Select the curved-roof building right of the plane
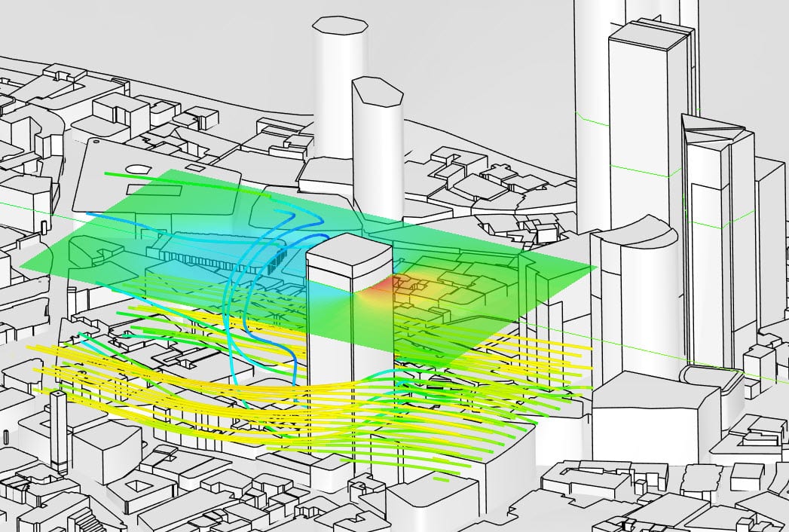The height and width of the screenshot is (532, 789). 629,301
